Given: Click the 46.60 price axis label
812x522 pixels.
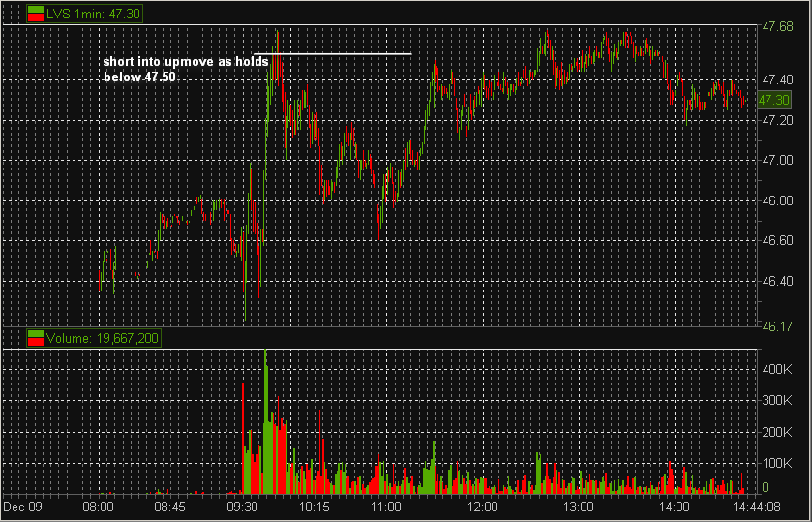Looking at the screenshot, I should coord(777,240).
